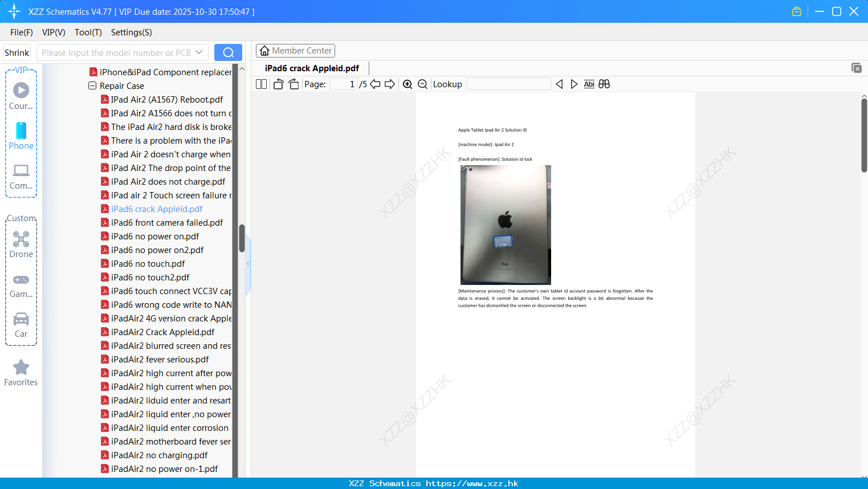The height and width of the screenshot is (489, 868).
Task: Click the XZZ app logo
Action: click(14, 11)
